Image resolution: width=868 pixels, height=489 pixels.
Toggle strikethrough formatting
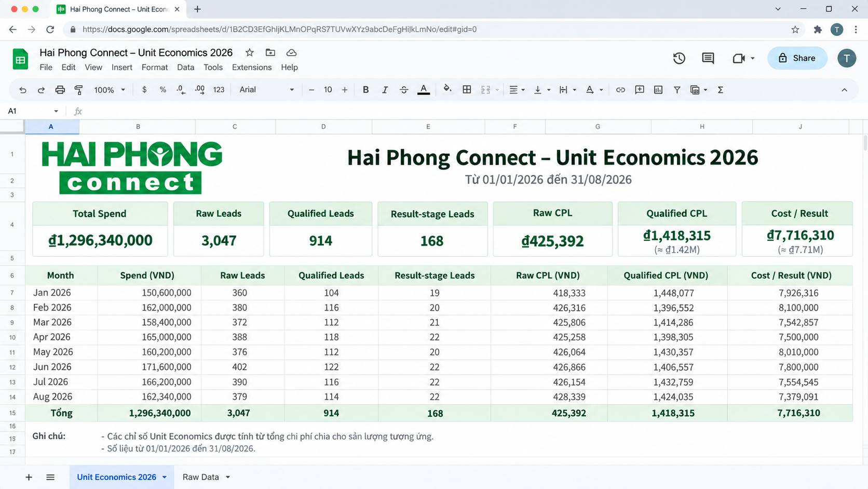(x=404, y=90)
